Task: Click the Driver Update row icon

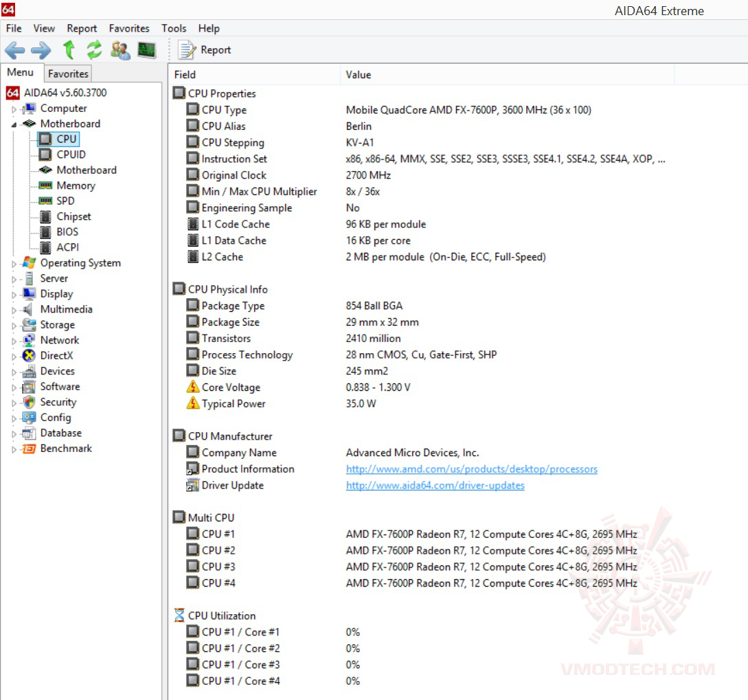Action: 193,485
